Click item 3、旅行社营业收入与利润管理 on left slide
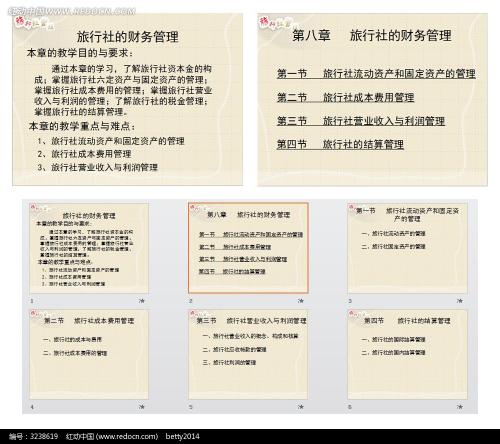 [98, 167]
